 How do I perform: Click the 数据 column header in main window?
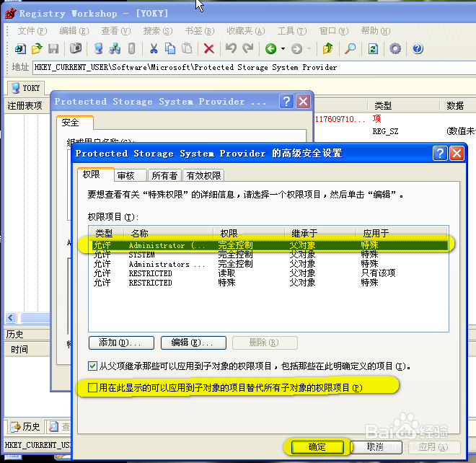coord(457,106)
